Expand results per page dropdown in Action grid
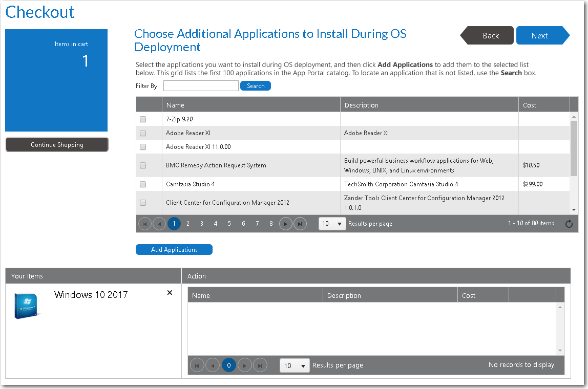This screenshot has height=389, width=588. [295, 365]
